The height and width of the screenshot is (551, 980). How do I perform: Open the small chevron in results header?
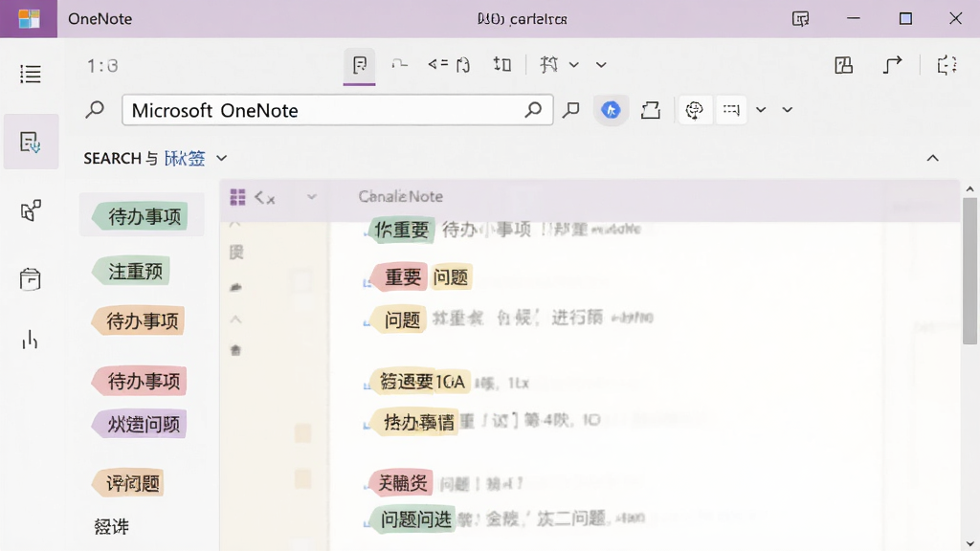[311, 197]
